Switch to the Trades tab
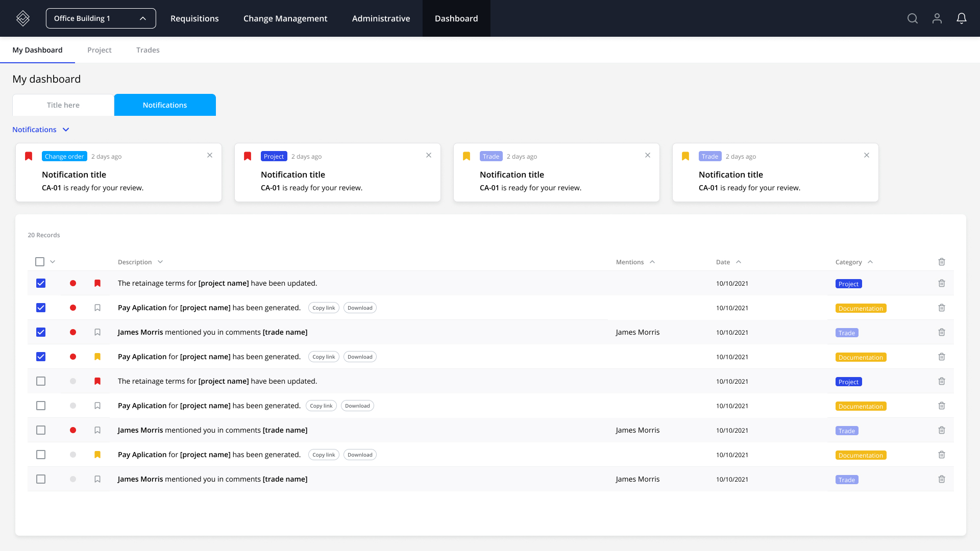980x551 pixels. coord(148,49)
